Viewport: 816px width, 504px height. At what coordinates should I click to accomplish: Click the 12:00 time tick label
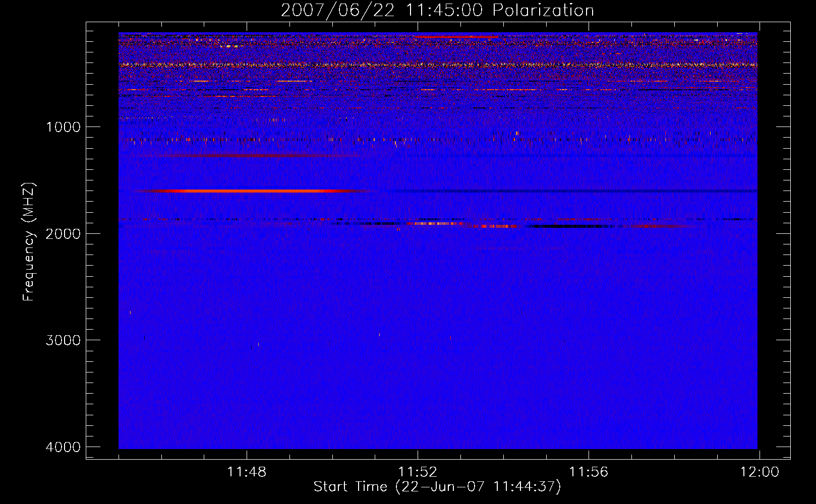[760, 472]
